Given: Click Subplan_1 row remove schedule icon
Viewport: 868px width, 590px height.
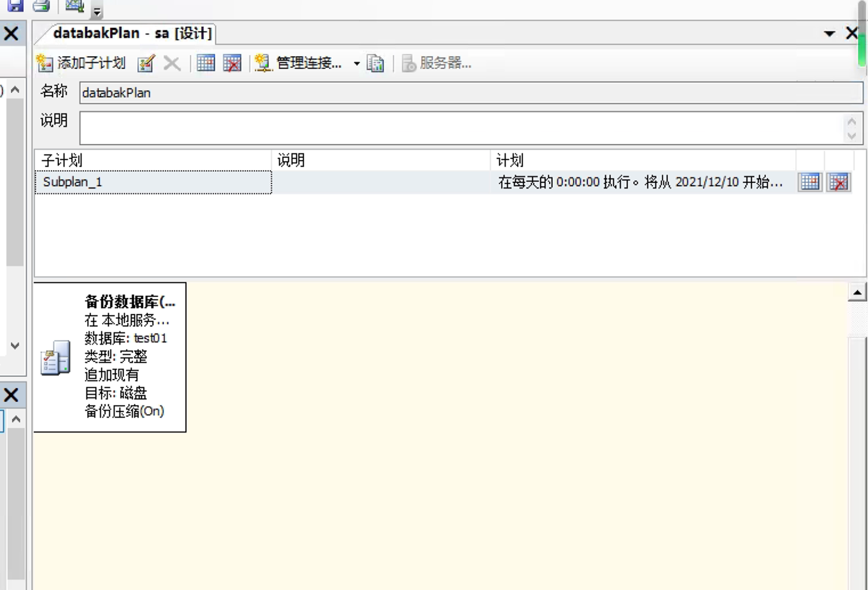Looking at the screenshot, I should (x=839, y=182).
